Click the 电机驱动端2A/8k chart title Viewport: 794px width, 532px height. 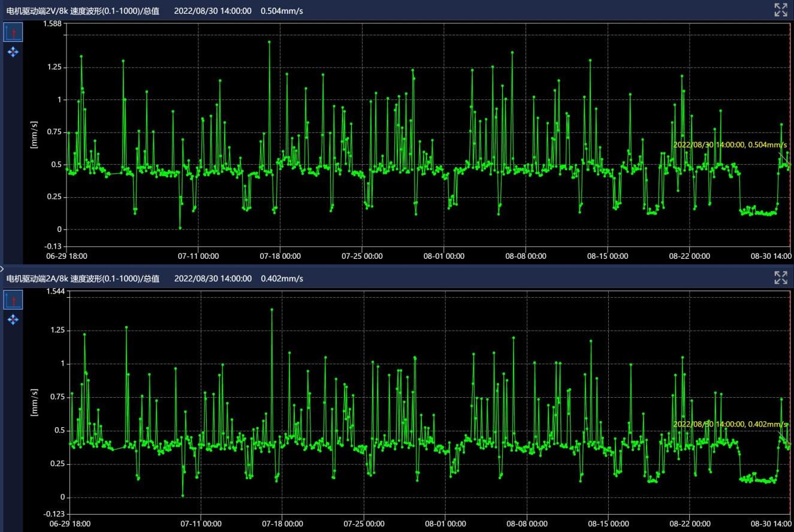tap(83, 279)
